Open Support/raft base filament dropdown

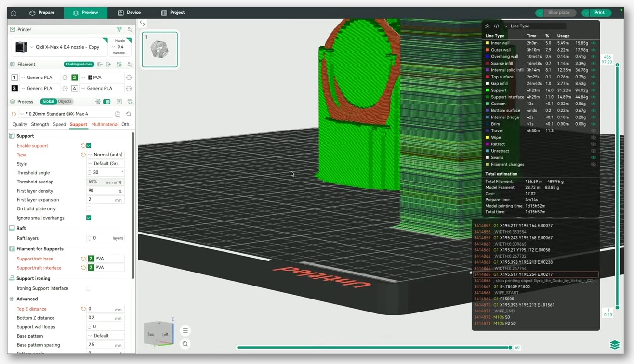(x=106, y=259)
